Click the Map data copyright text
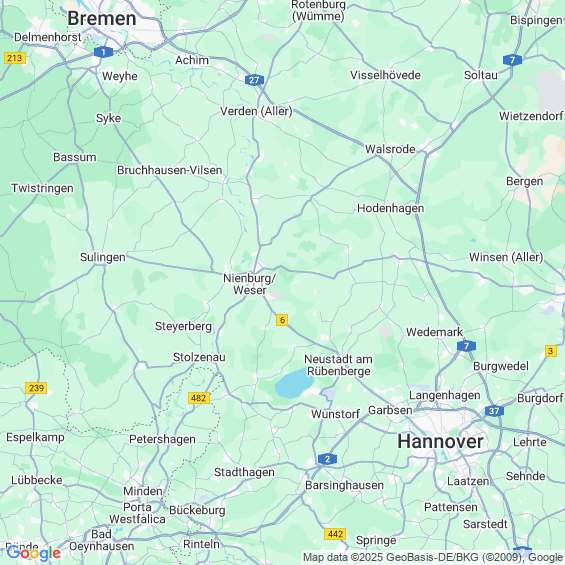565x565 pixels. (x=433, y=557)
